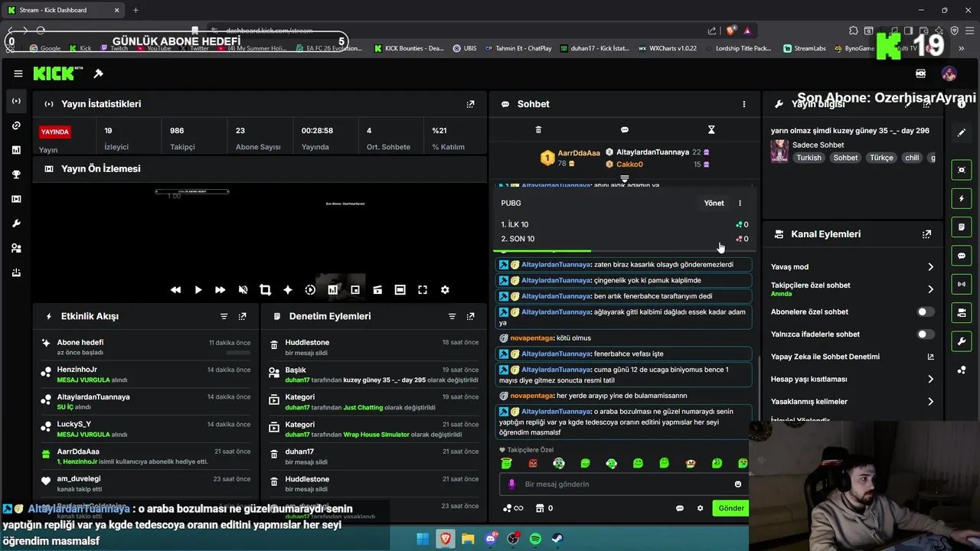The image size is (980, 551).
Task: Fast-forward the stream preview
Action: (220, 290)
